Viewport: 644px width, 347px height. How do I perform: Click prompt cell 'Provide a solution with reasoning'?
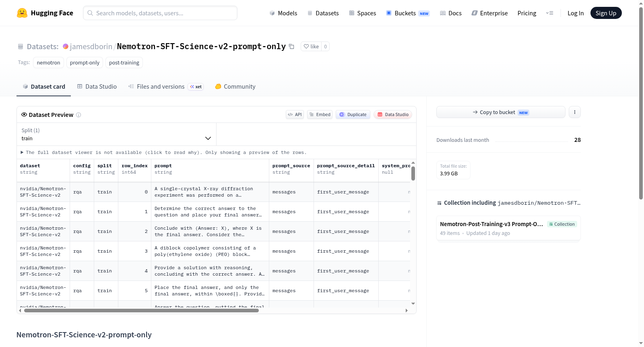[210, 271]
